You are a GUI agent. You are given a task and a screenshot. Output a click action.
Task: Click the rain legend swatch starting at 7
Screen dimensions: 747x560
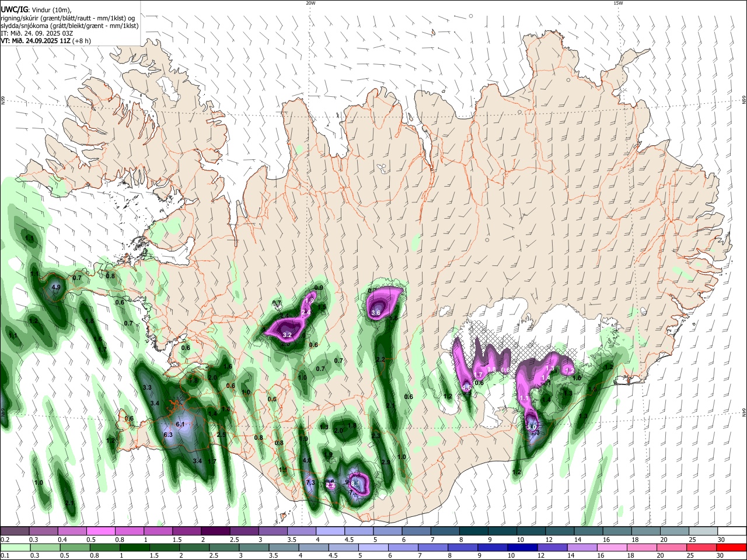pyautogui.click(x=433, y=547)
